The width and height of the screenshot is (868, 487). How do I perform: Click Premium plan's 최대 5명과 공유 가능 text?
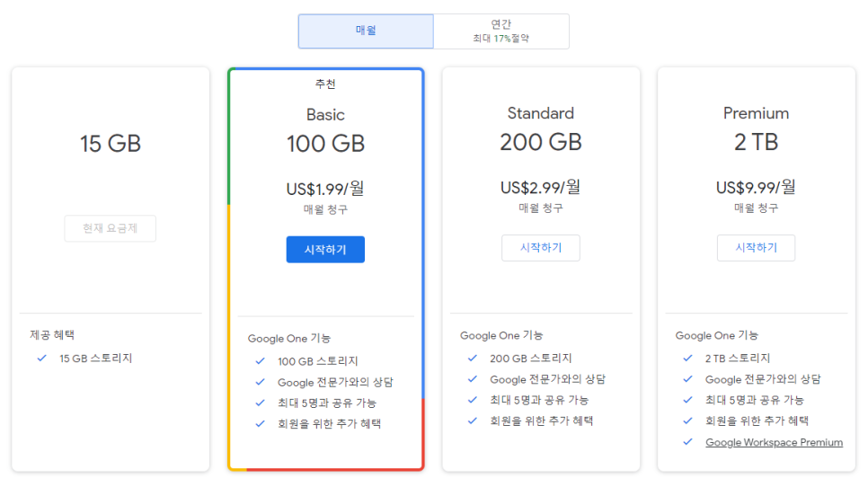click(755, 400)
